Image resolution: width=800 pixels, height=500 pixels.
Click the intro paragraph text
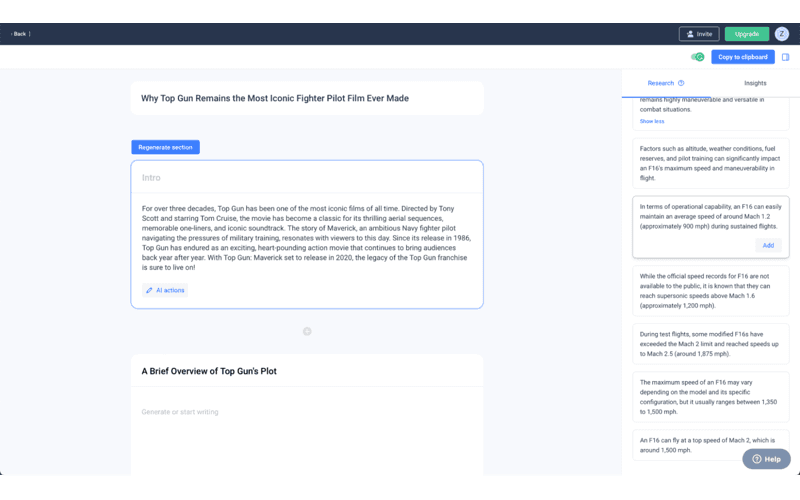(307, 238)
